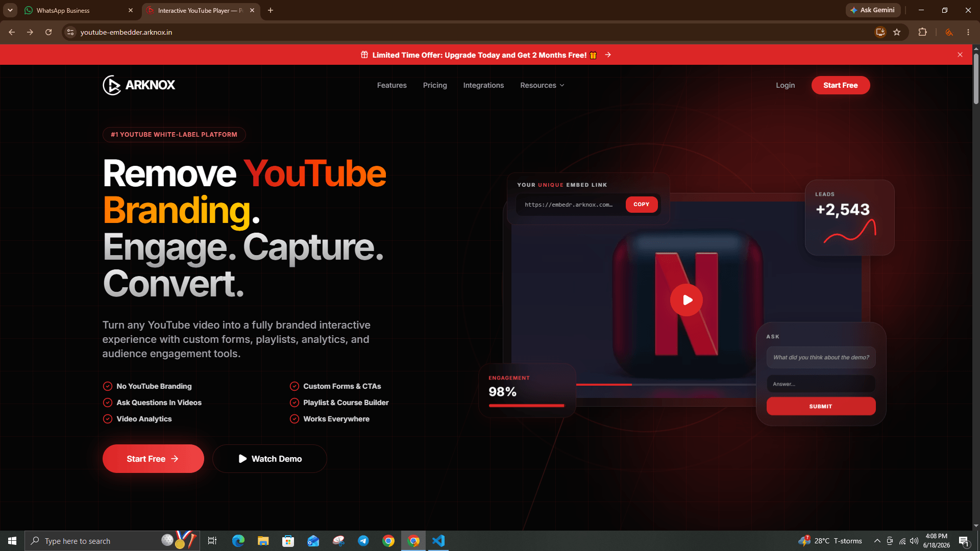The image size is (980, 551).
Task: Go forward using the browser forward arrow
Action: click(x=30, y=32)
